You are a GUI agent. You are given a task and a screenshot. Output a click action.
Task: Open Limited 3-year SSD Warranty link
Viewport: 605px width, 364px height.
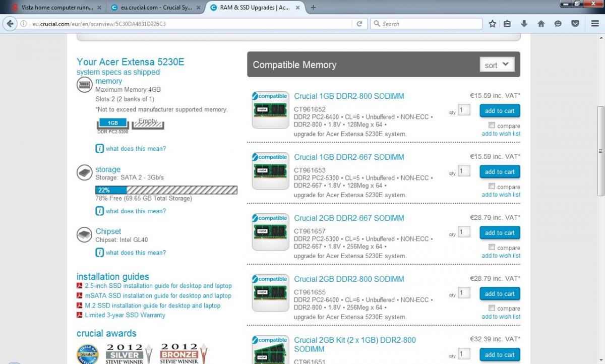tap(125, 315)
